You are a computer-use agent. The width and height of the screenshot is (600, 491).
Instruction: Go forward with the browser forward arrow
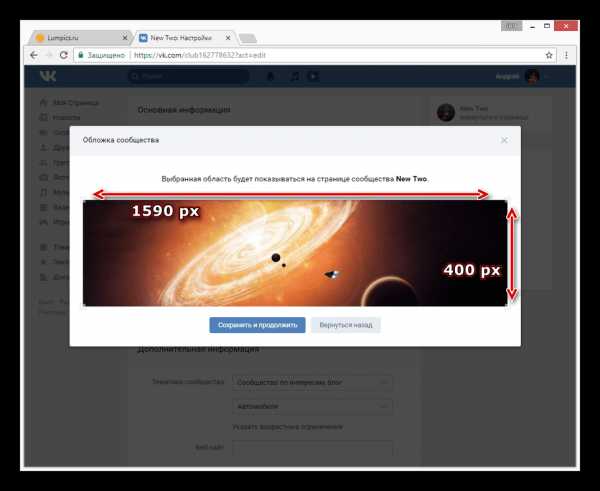coord(49,55)
